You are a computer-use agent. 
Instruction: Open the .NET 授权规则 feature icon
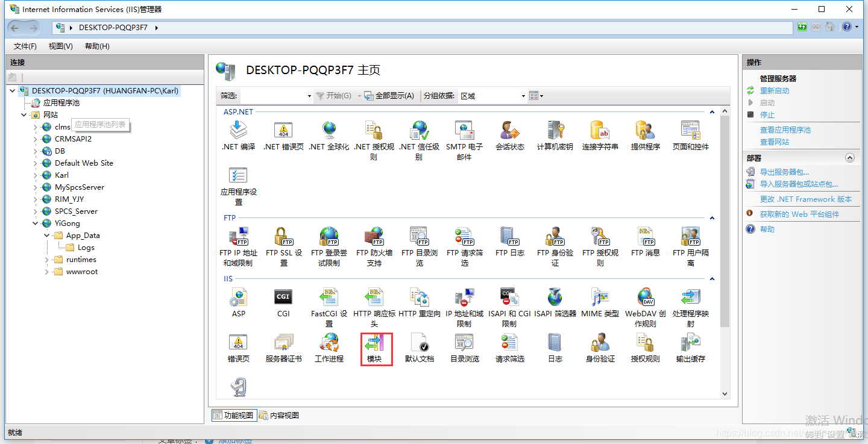(x=374, y=140)
